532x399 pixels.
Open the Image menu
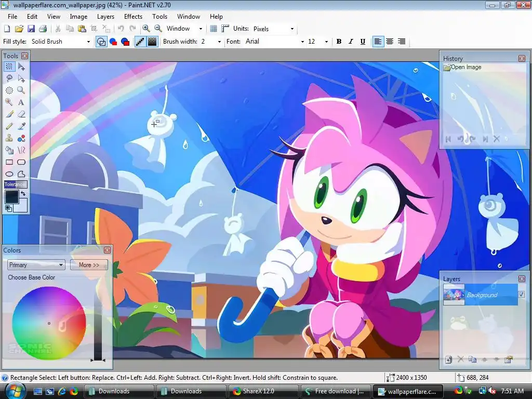point(78,16)
